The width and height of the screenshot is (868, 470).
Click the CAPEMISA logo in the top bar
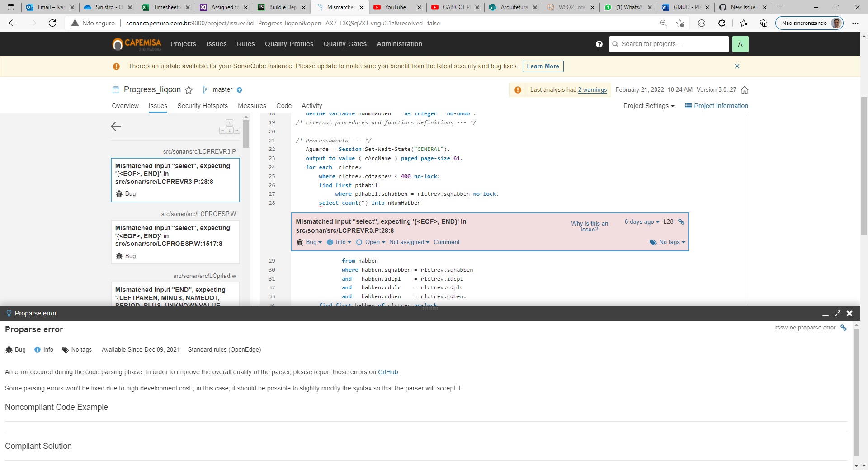tap(137, 44)
